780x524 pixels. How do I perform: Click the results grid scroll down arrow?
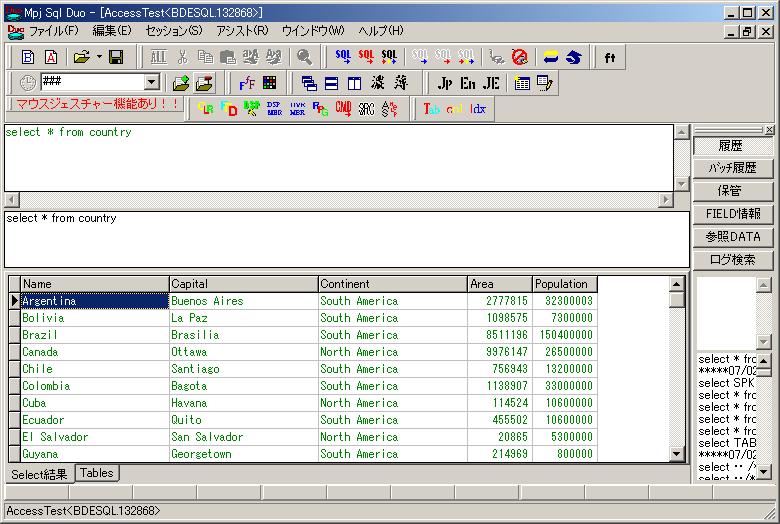(676, 453)
